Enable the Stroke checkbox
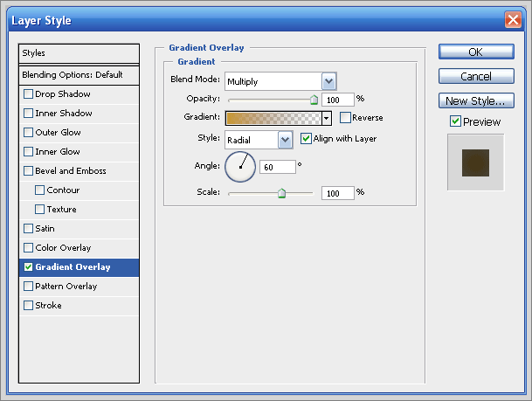Image resolution: width=532 pixels, height=401 pixels. click(x=28, y=305)
